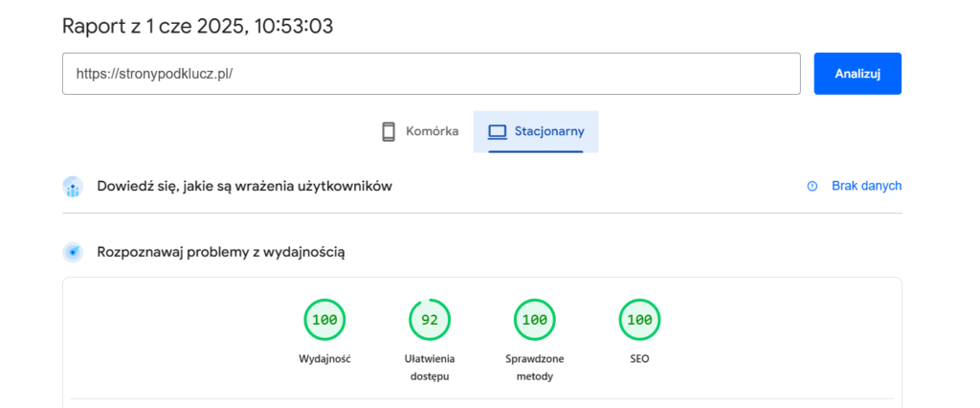The width and height of the screenshot is (980, 408).
Task: Switch to the Stacjonarny tab
Action: pos(536,131)
